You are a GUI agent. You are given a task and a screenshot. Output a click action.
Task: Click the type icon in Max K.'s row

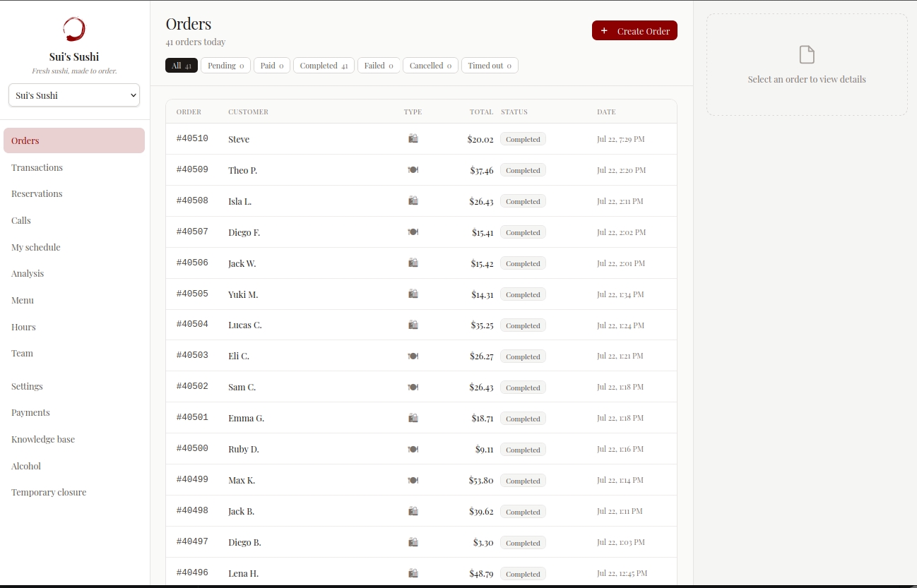413,481
